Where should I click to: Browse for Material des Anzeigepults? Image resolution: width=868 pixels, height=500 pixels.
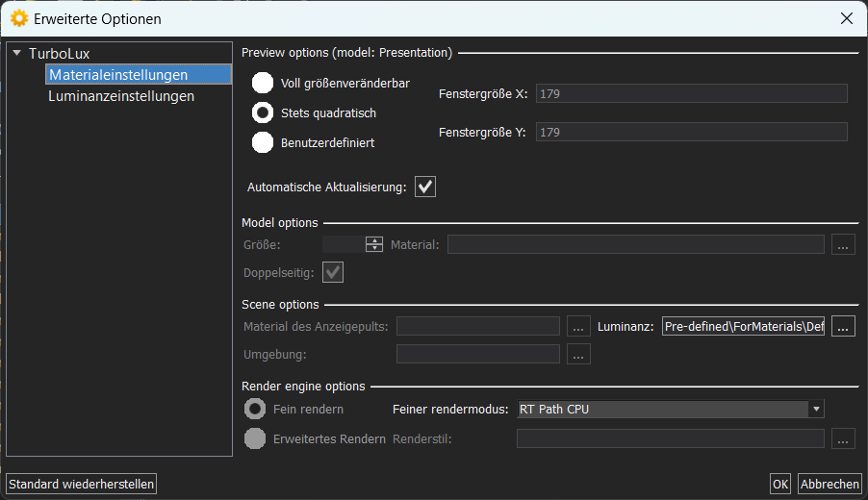[x=578, y=326]
